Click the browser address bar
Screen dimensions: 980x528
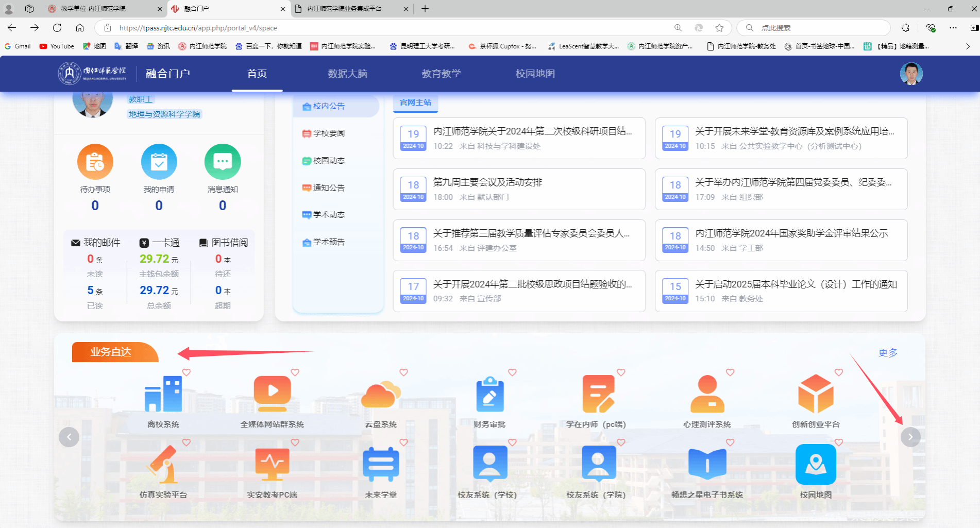point(392,28)
